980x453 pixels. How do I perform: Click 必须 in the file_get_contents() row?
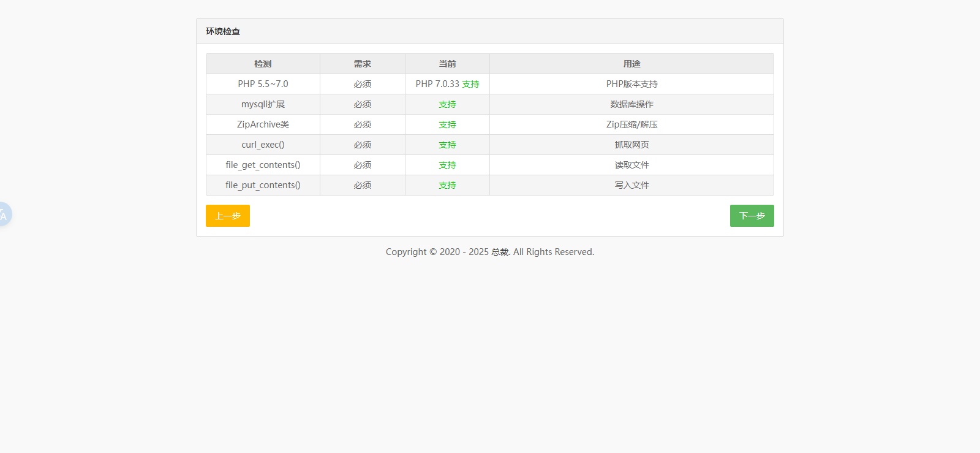[363, 165]
